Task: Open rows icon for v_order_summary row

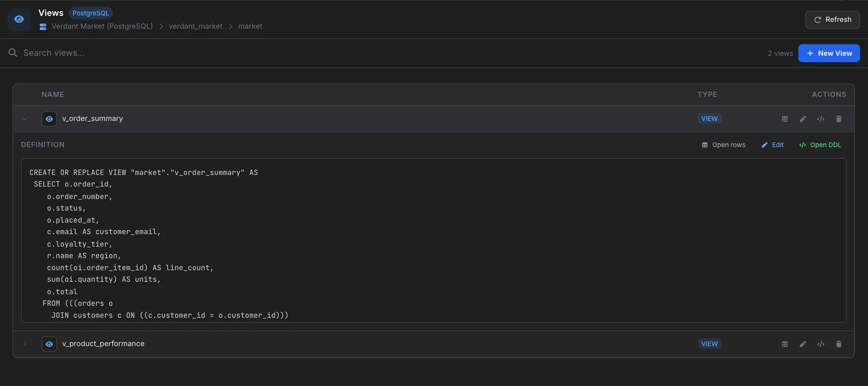Action: coord(785,119)
